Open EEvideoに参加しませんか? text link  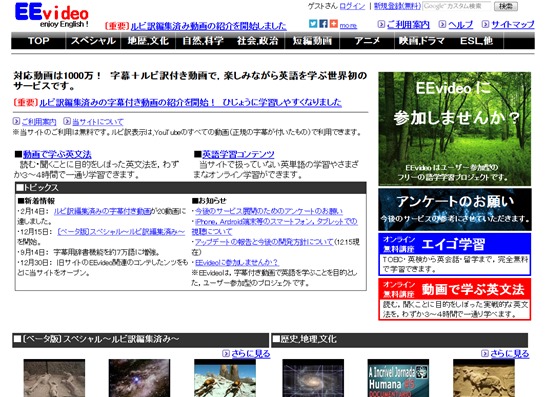coord(237,263)
